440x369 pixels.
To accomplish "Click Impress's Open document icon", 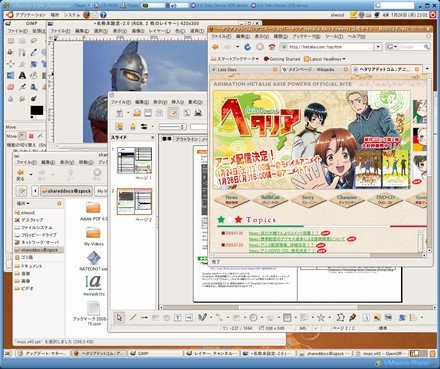I will (137, 113).
